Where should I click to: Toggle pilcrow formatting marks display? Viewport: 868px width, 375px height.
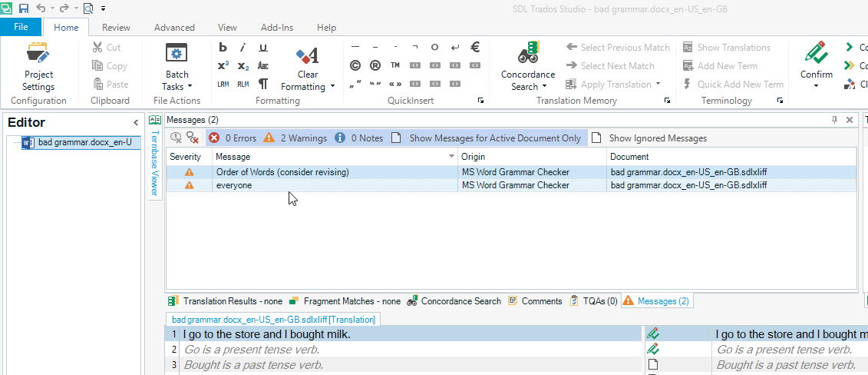click(263, 85)
